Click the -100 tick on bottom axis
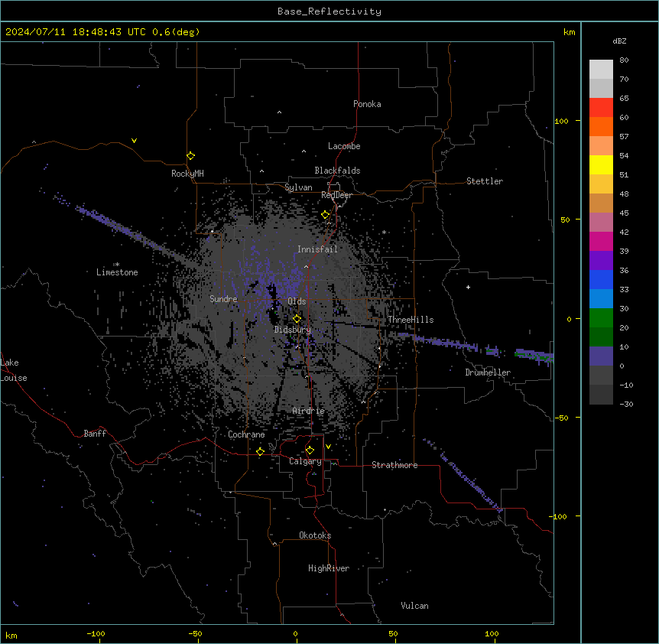 tap(96, 633)
